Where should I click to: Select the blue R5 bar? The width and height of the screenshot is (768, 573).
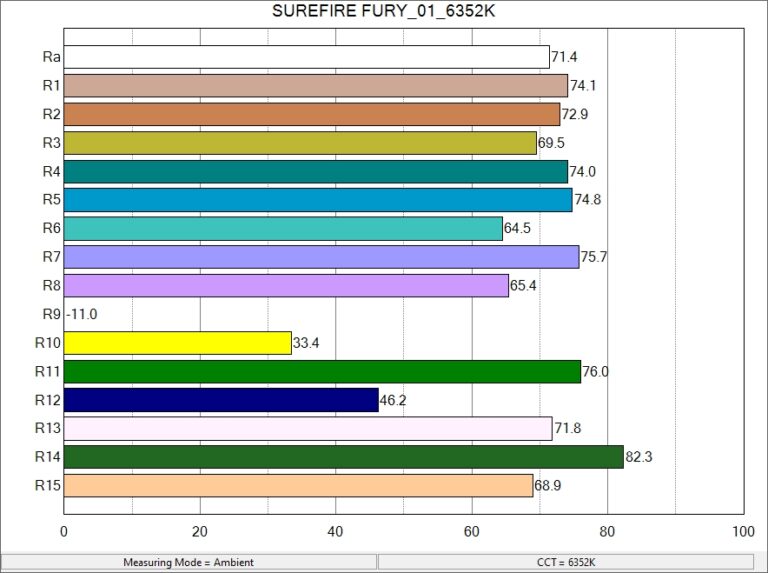click(318, 200)
